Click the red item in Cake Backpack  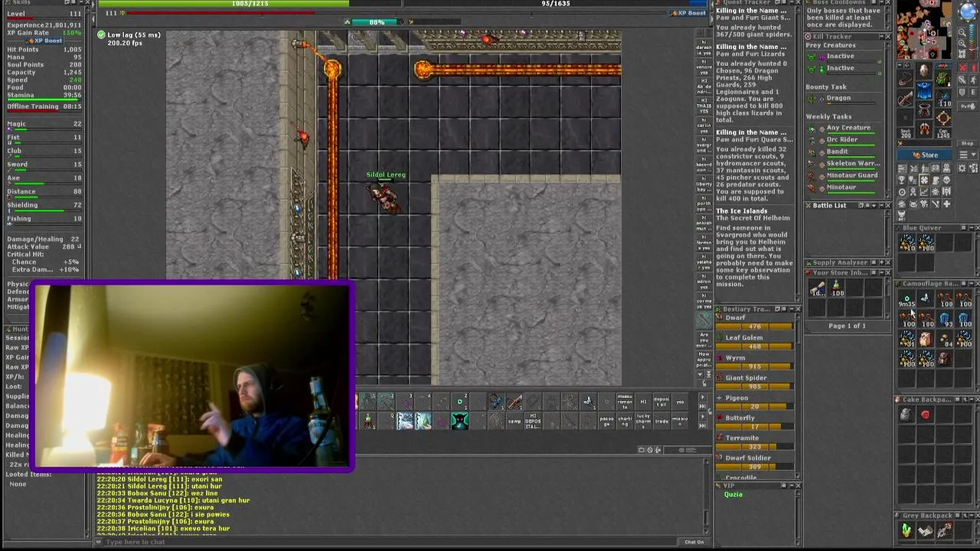click(x=925, y=415)
